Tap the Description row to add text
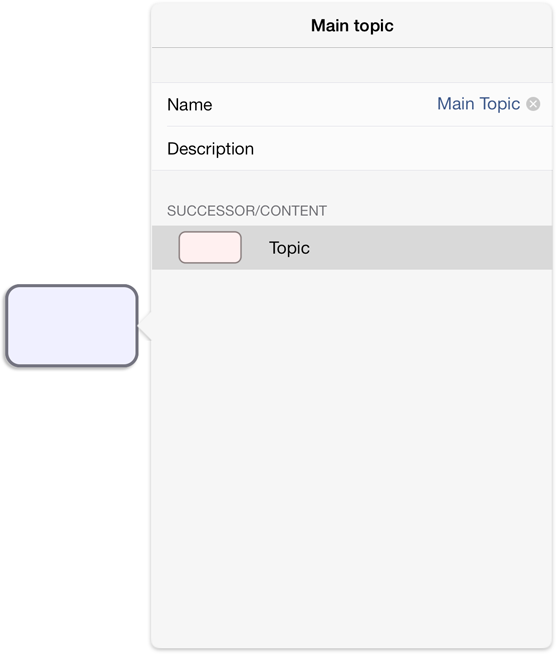The height and width of the screenshot is (654, 556). 352,148
